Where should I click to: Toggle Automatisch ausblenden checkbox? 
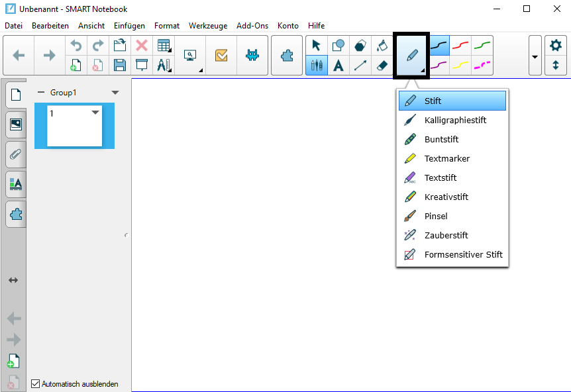tap(36, 383)
